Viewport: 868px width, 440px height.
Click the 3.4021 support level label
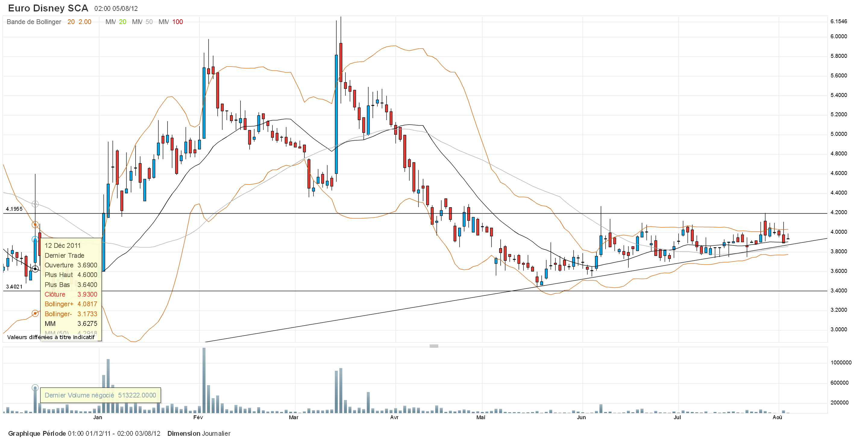point(14,287)
